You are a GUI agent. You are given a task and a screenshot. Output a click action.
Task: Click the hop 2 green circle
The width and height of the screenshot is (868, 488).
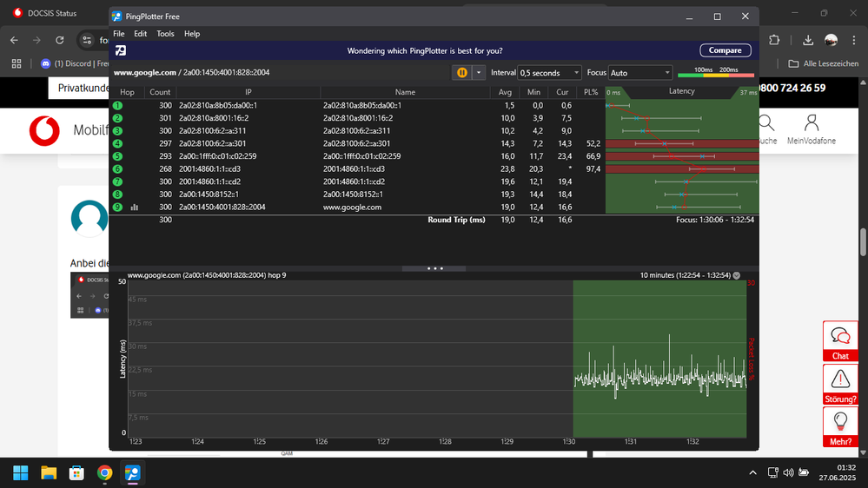pyautogui.click(x=117, y=118)
